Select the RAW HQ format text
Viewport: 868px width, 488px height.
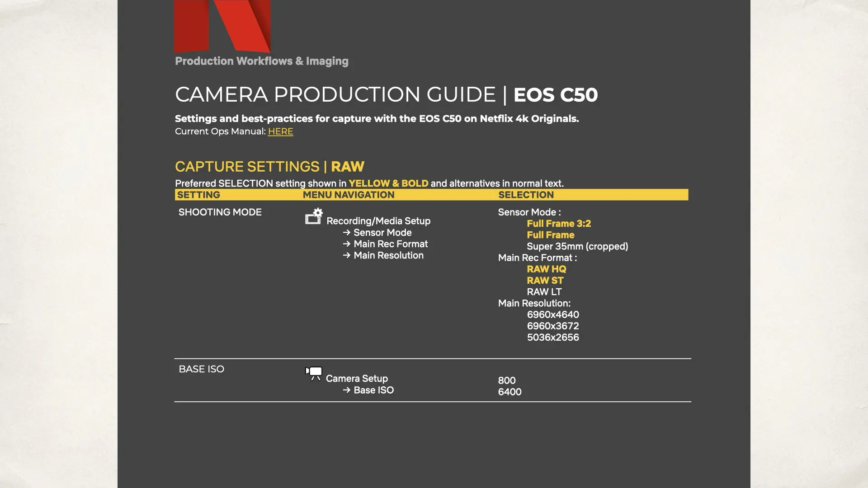[x=546, y=269]
